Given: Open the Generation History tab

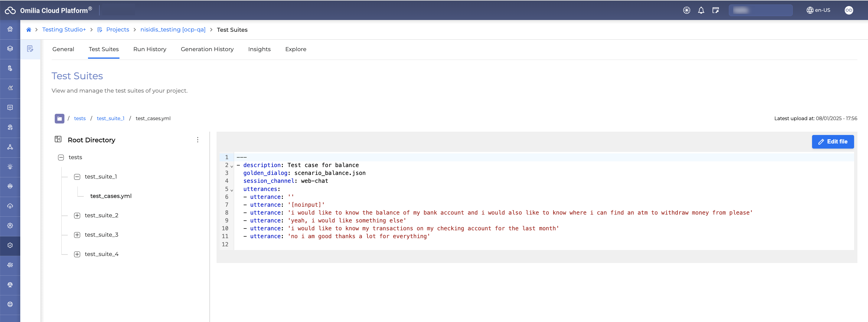Looking at the screenshot, I should pyautogui.click(x=207, y=49).
